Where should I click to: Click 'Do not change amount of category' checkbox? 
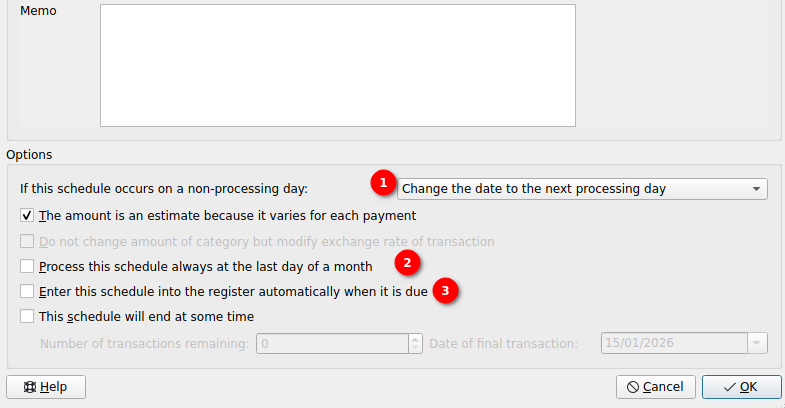pos(27,241)
